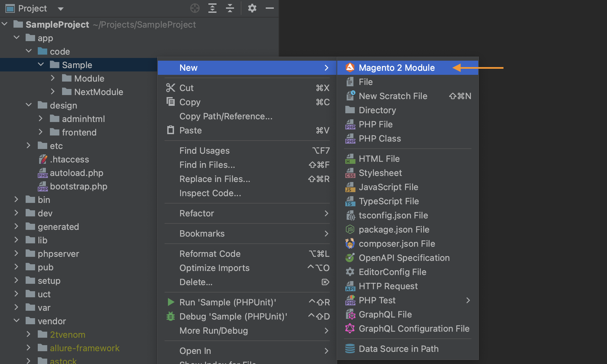The height and width of the screenshot is (364, 607).
Task: Create a tsconfig.json File
Action: 407,215
